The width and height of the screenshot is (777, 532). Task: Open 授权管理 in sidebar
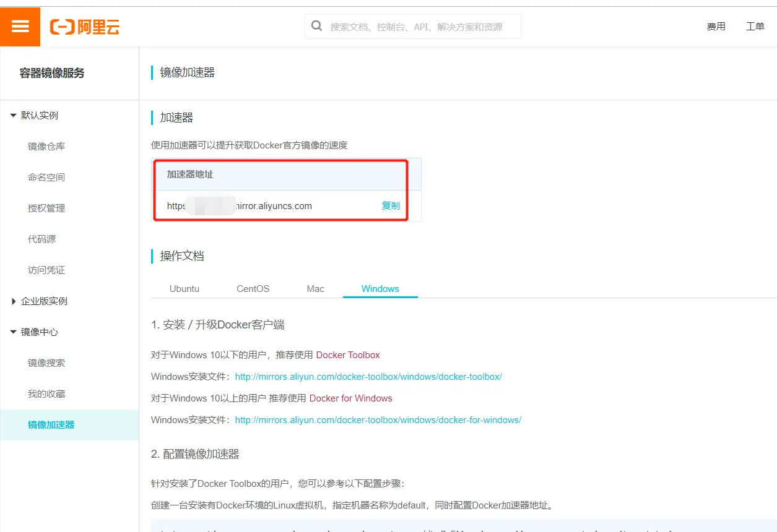click(46, 208)
